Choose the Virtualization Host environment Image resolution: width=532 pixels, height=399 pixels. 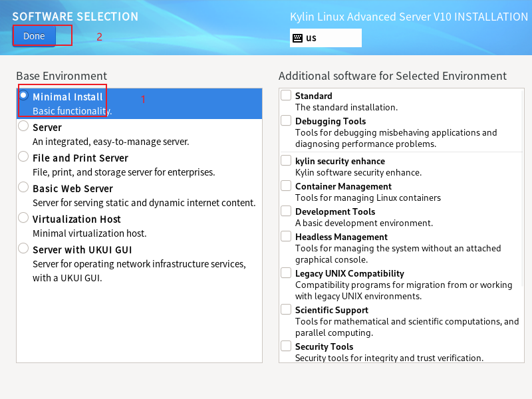(23, 217)
